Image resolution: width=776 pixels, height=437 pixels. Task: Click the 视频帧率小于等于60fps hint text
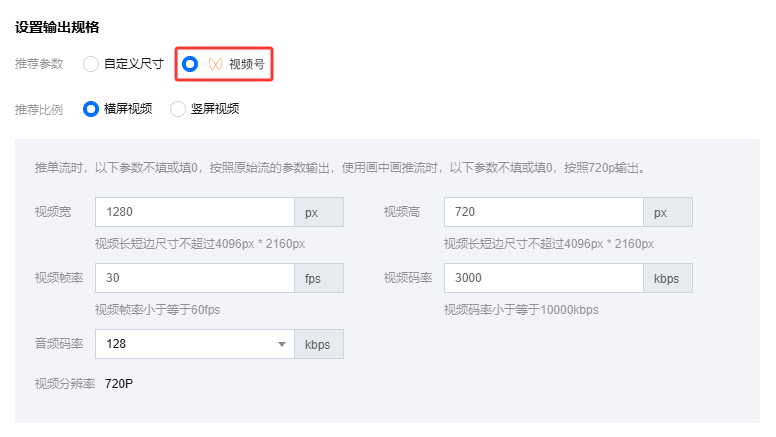pos(157,309)
